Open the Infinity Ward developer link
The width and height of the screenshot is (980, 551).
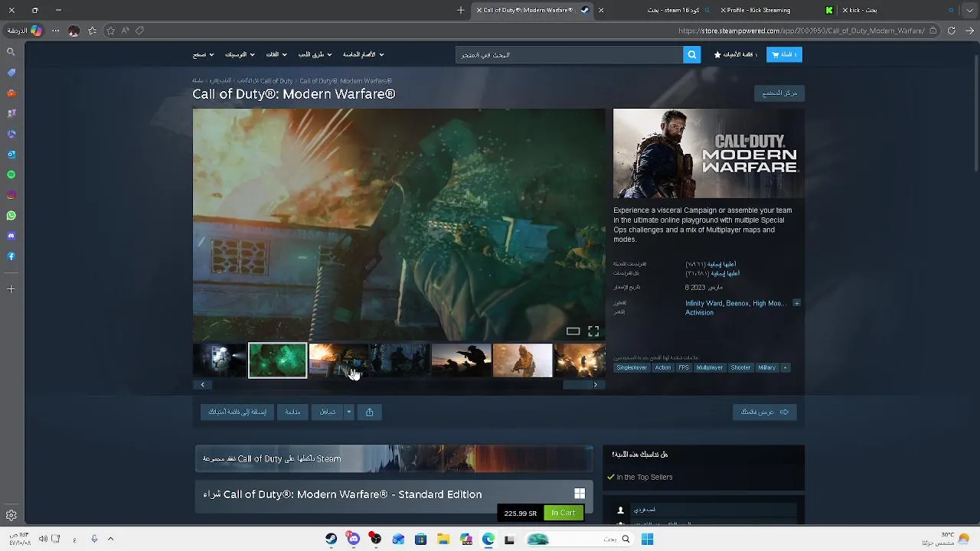click(704, 303)
